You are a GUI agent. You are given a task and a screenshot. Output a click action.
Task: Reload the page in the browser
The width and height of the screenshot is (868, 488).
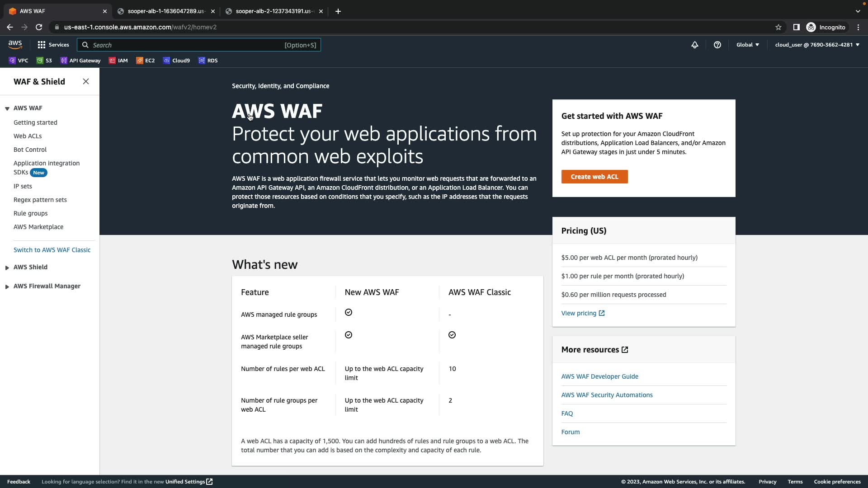(x=39, y=27)
